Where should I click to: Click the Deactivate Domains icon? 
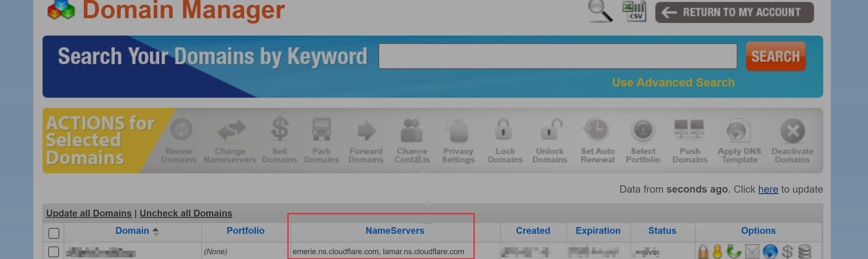tap(792, 131)
